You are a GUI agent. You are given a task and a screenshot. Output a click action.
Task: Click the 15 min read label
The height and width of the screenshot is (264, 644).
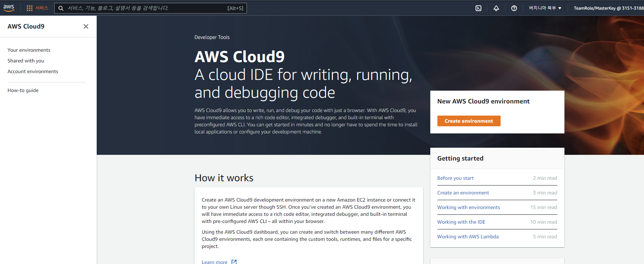pos(543,207)
